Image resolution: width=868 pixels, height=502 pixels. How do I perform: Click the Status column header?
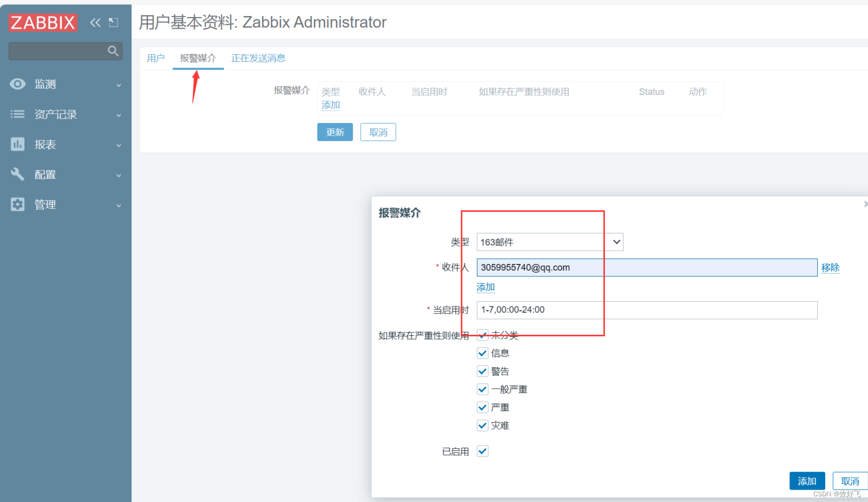651,92
